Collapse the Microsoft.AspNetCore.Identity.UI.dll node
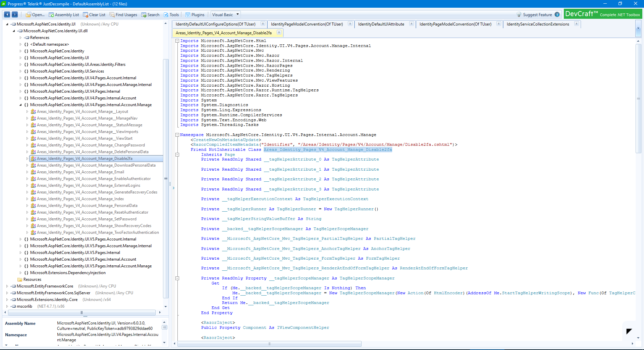Viewport: 644px width, 350px height. (14, 31)
